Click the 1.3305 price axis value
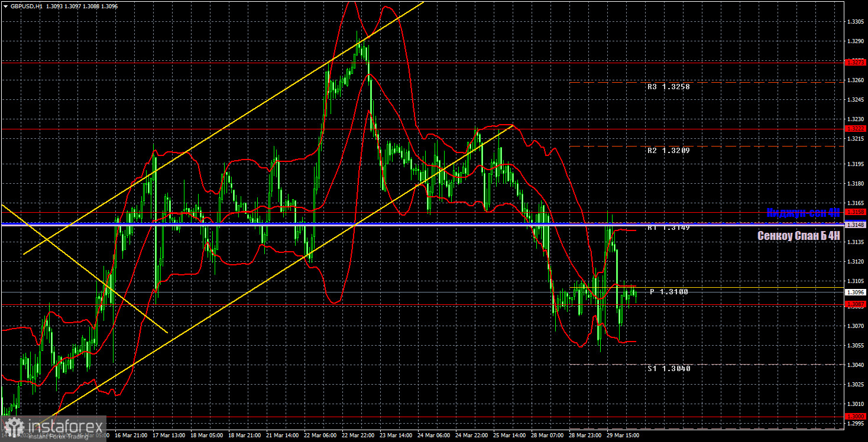 coord(855,22)
